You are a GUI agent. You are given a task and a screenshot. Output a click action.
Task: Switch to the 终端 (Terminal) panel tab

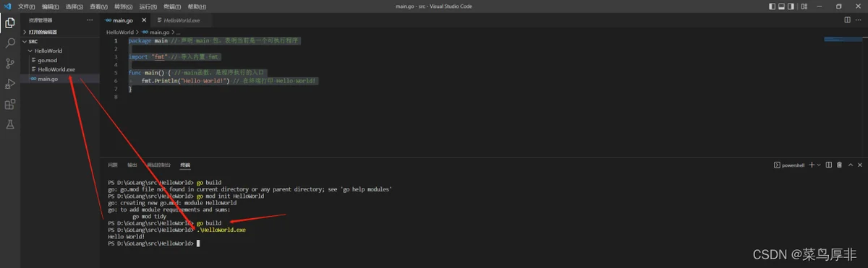185,165
